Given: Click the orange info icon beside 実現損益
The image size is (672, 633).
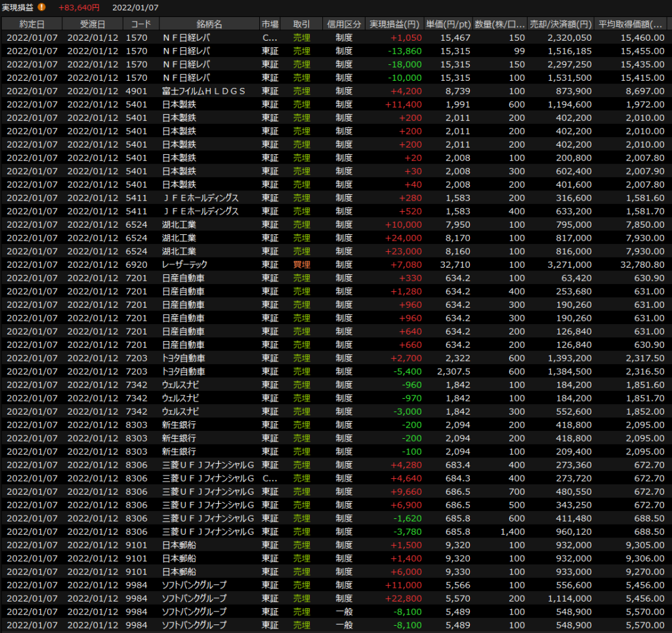Looking at the screenshot, I should coord(42,7).
